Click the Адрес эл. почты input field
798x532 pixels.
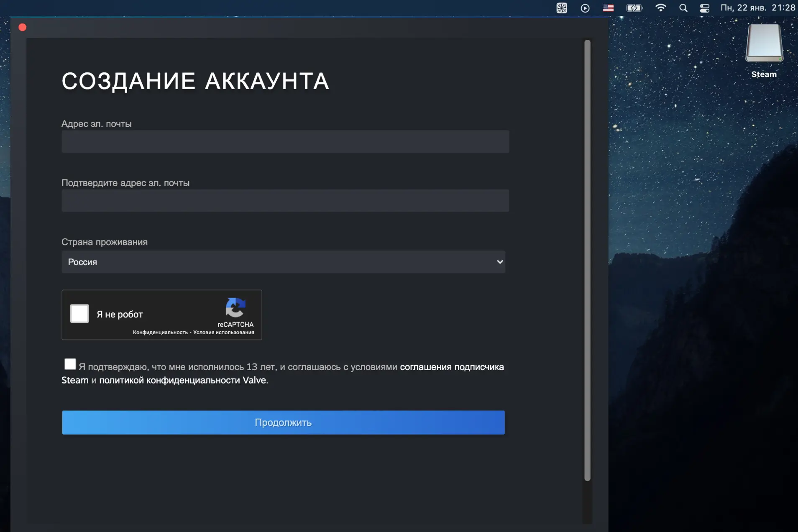pos(285,141)
